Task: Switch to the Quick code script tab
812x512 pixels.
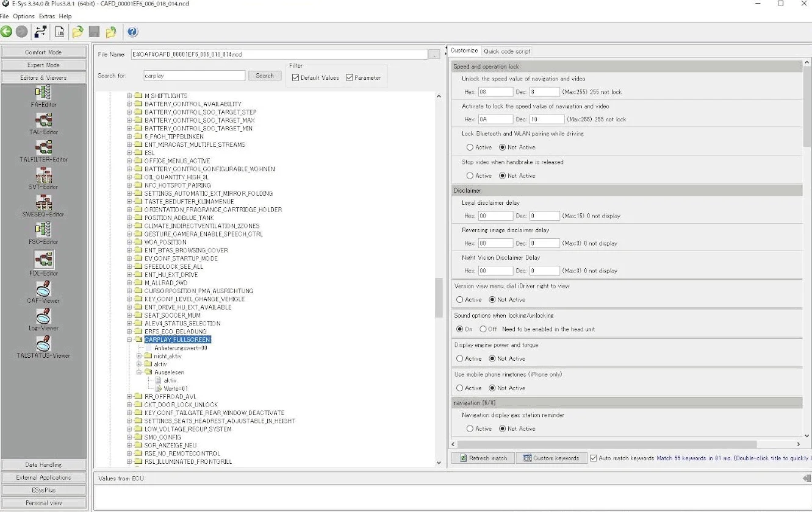Action: (507, 51)
